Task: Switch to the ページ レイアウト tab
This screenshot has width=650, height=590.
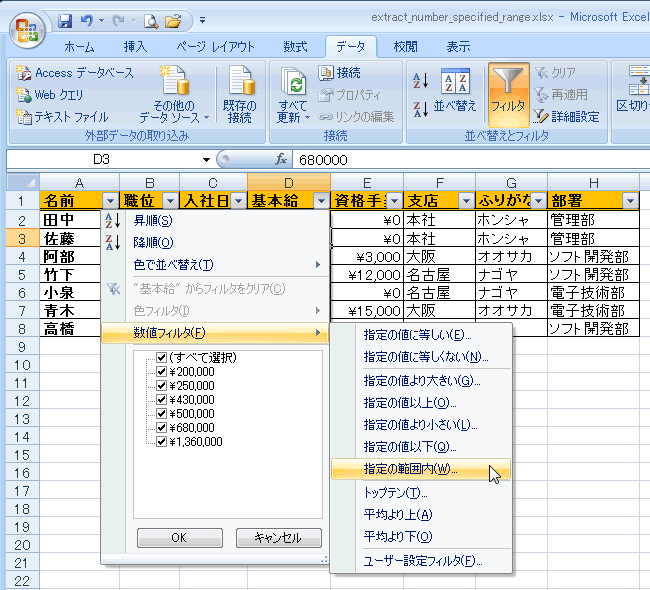Action: (x=215, y=47)
